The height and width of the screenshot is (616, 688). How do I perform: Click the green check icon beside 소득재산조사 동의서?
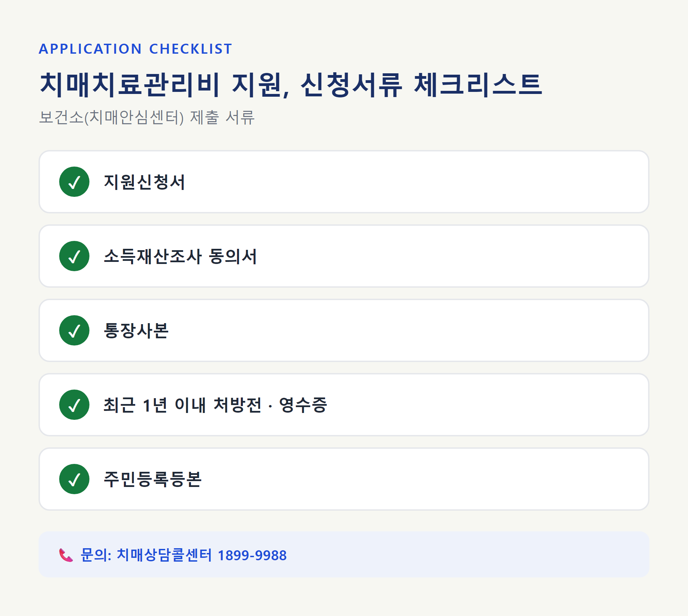[74, 256]
